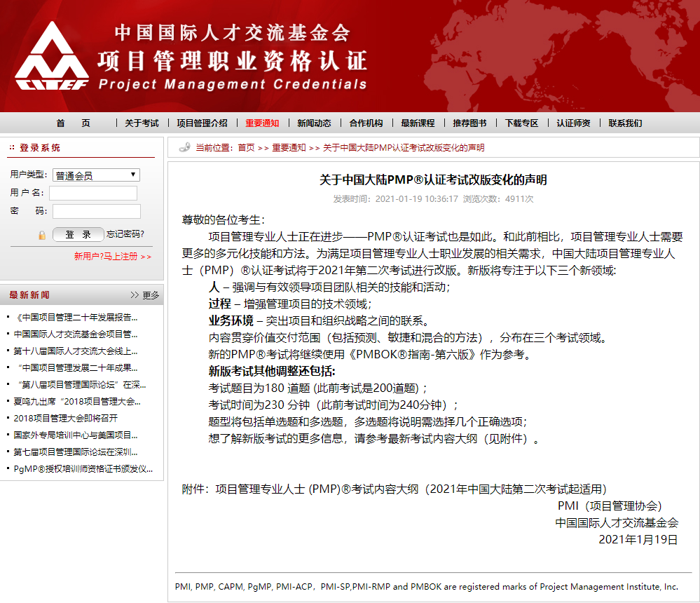Image resolution: width=700 pixels, height=603 pixels.
Task: Open the 首页 menu item
Action: click(x=73, y=123)
